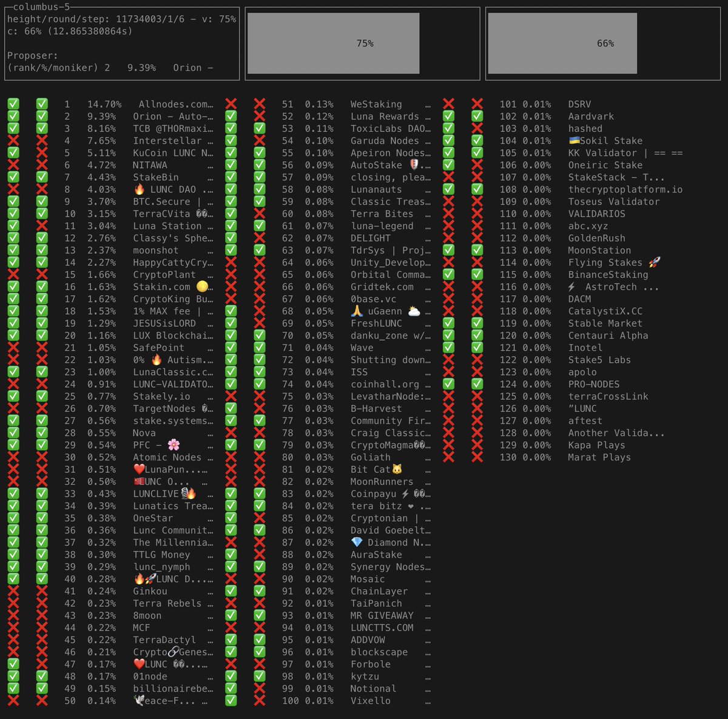Click the coinhall.org validator name
728x719 pixels.
click(385, 384)
